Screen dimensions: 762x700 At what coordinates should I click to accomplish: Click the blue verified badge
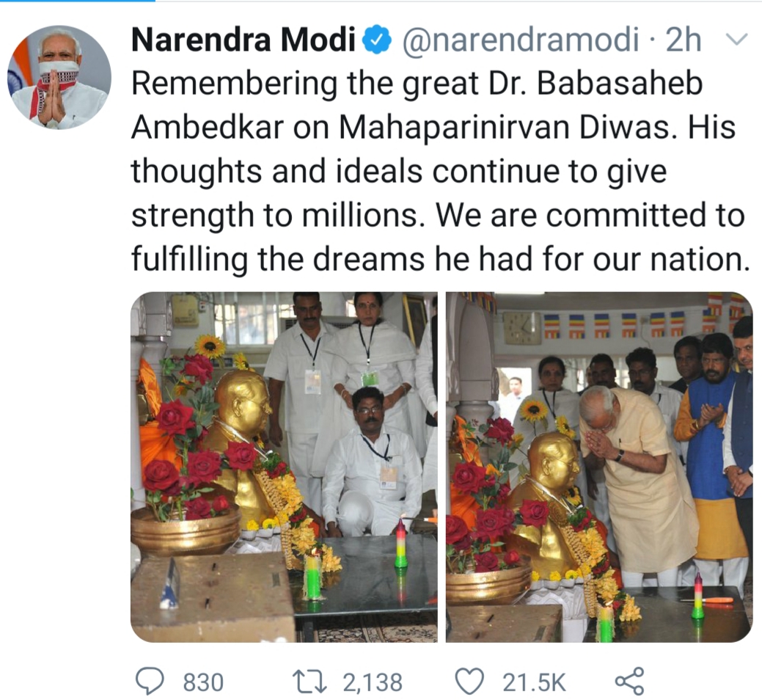tap(378, 40)
